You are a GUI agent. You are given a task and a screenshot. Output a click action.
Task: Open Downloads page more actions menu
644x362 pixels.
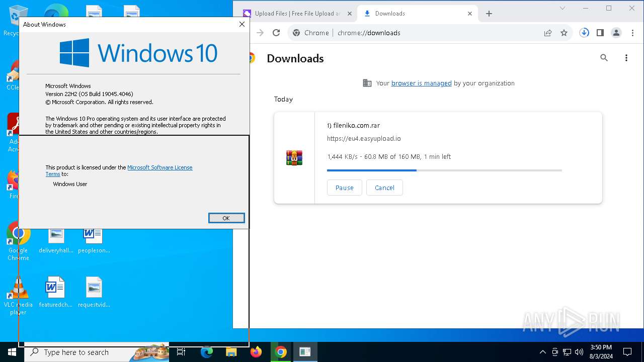(626, 58)
